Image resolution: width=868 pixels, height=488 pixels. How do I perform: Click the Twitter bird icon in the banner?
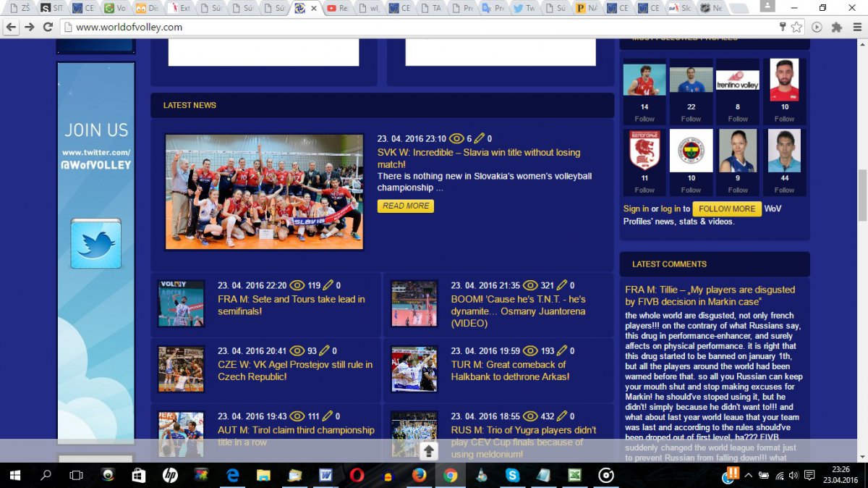click(96, 245)
